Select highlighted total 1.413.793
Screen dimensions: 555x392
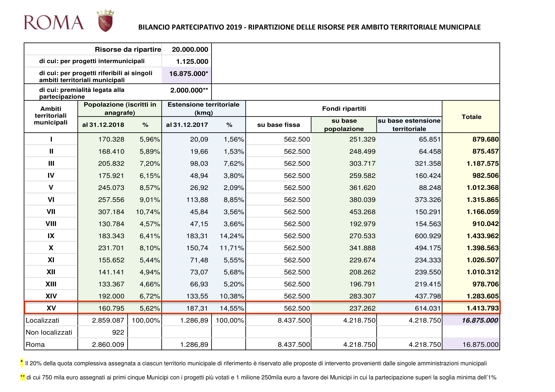tap(483, 308)
